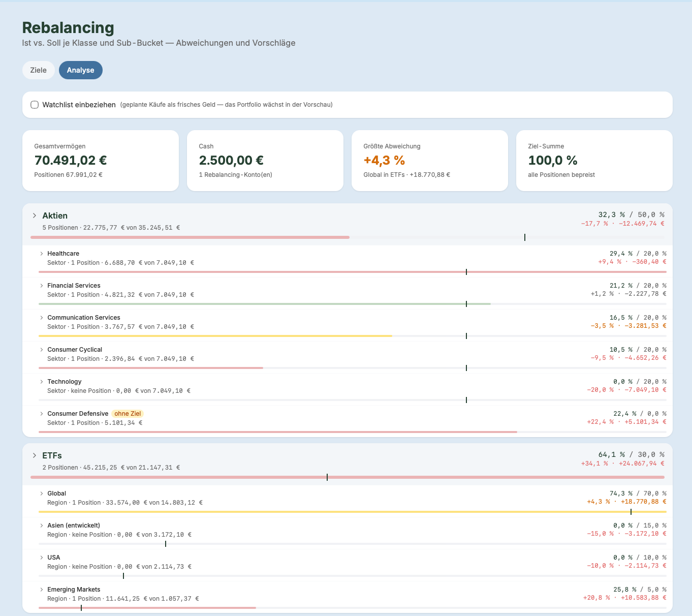Screen dimensions: 692x616
Task: Expand the Technology sector chevron
Action: click(42, 382)
